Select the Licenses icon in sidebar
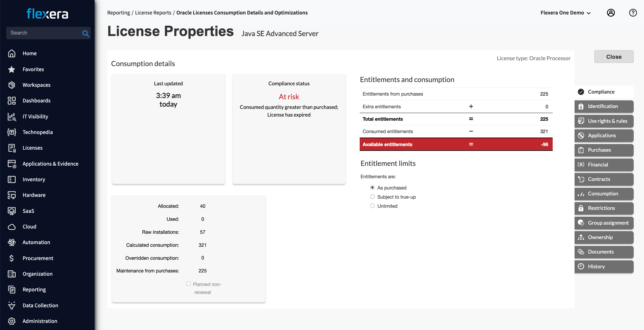This screenshot has height=330, width=644. 12,148
